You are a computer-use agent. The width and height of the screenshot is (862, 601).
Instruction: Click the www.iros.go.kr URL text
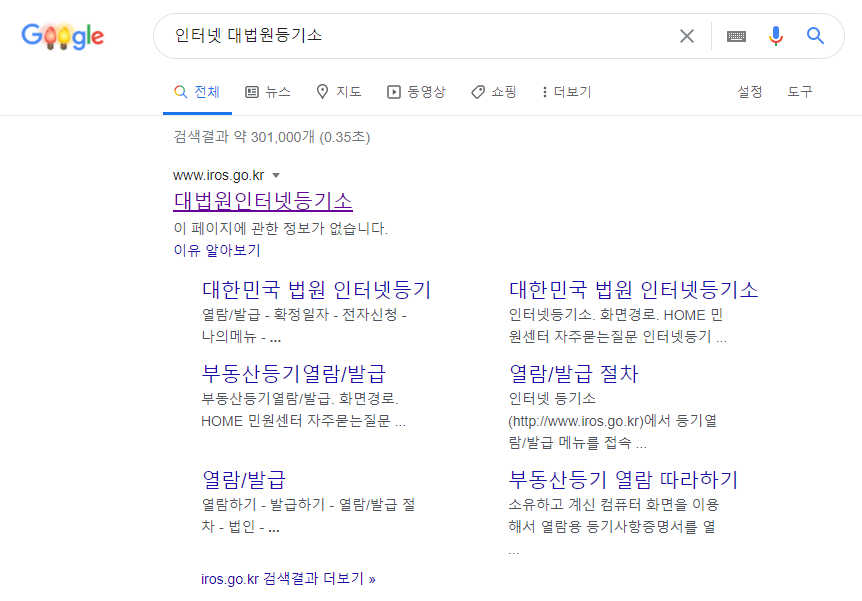click(x=218, y=175)
